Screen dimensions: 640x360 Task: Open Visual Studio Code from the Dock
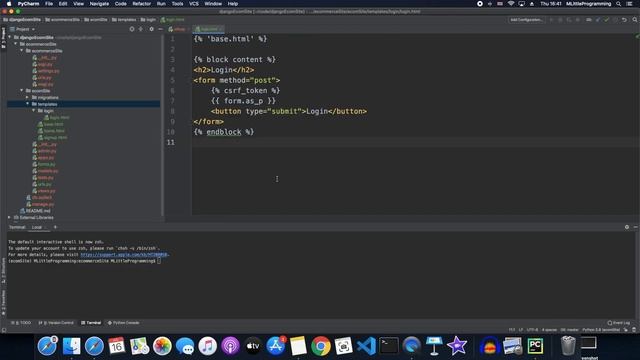click(x=366, y=346)
